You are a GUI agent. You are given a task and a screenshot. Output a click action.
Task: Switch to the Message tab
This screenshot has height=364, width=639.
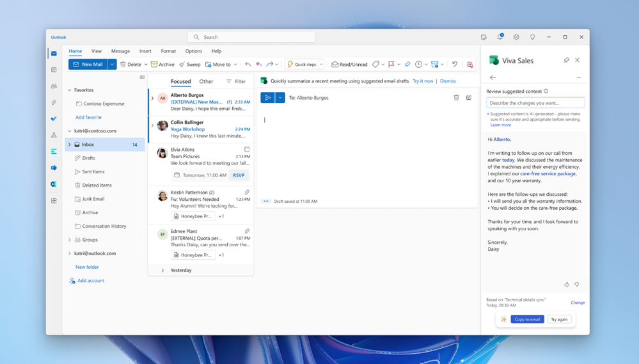[x=121, y=51]
